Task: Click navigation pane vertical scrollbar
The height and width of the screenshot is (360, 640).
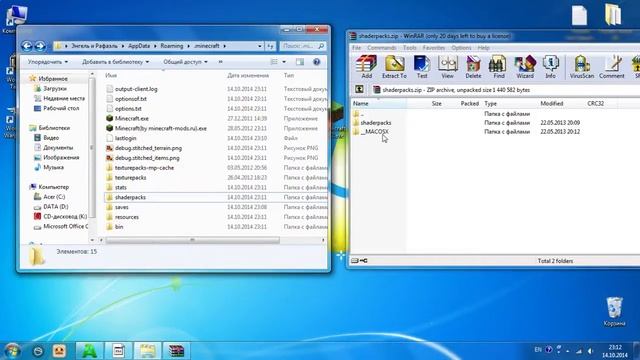Action: tap(92, 147)
